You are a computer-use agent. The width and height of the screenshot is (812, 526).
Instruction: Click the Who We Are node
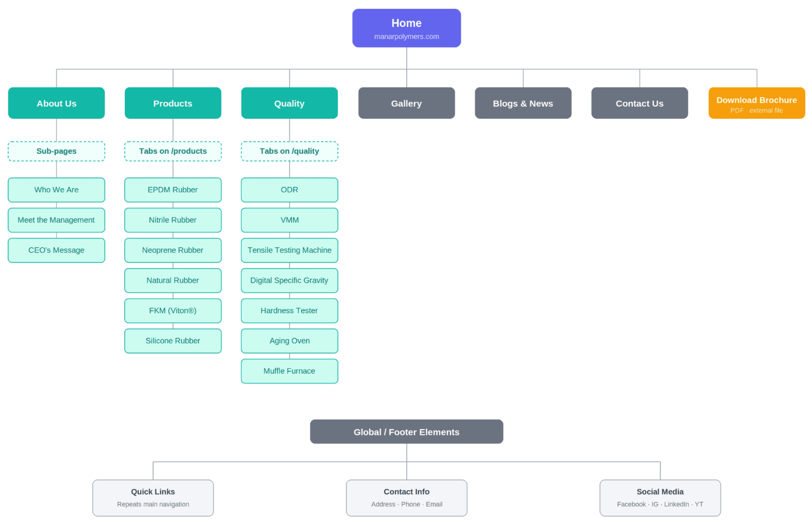pos(56,190)
